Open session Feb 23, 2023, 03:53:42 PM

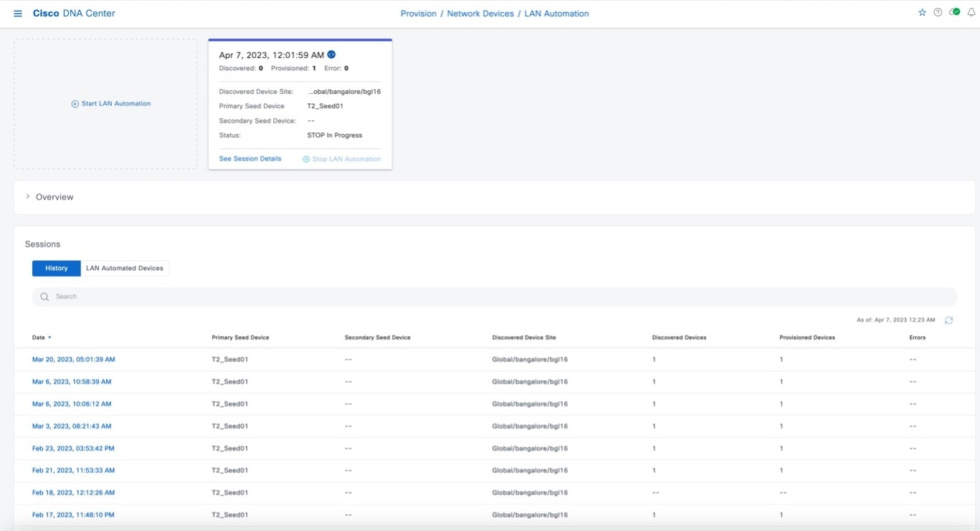[73, 448]
